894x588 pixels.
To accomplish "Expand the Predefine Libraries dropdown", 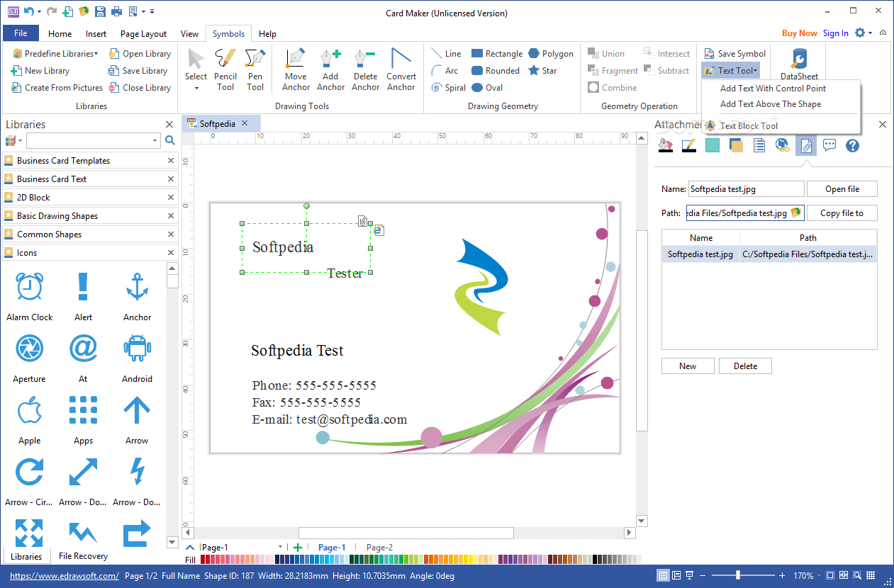I will [x=96, y=54].
